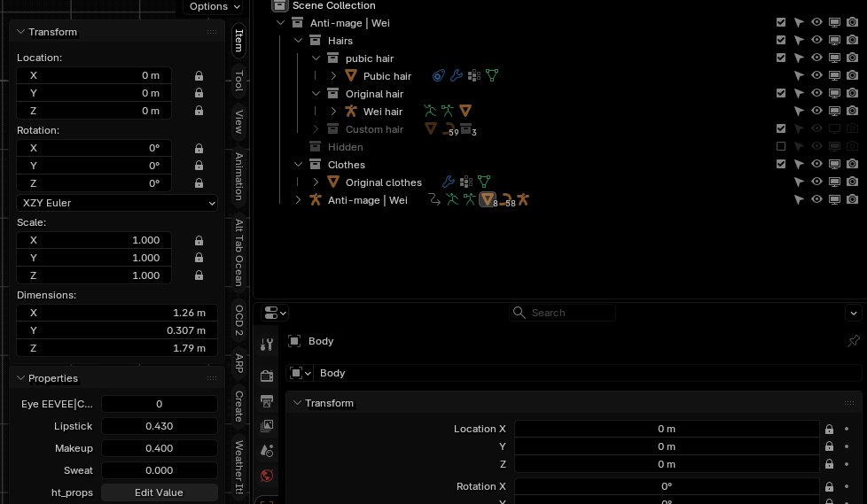The image size is (867, 504).
Task: Disable render camera for Wei hair
Action: coord(852,111)
